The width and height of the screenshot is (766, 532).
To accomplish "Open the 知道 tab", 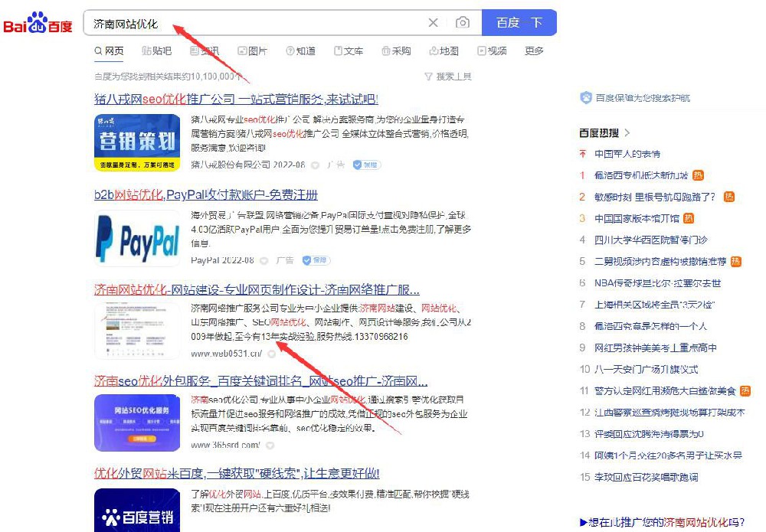I will point(300,51).
